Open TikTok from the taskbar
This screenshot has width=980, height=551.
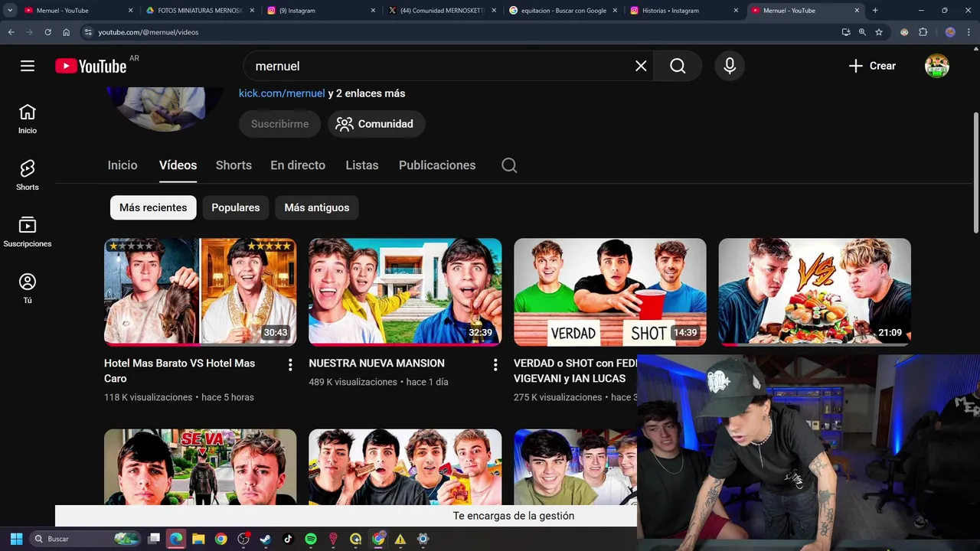click(288, 539)
